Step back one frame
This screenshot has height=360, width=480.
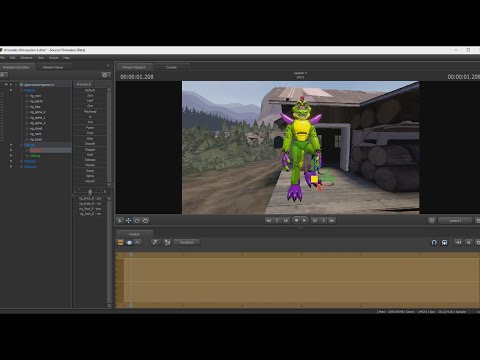click(x=277, y=221)
